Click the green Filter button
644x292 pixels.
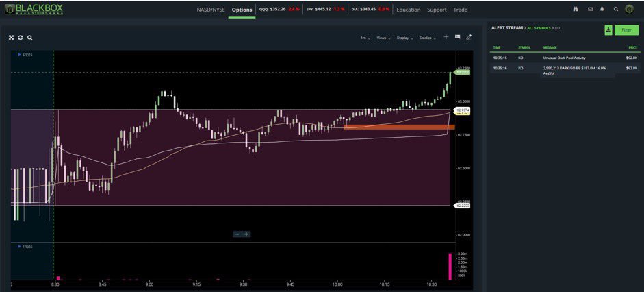[626, 30]
